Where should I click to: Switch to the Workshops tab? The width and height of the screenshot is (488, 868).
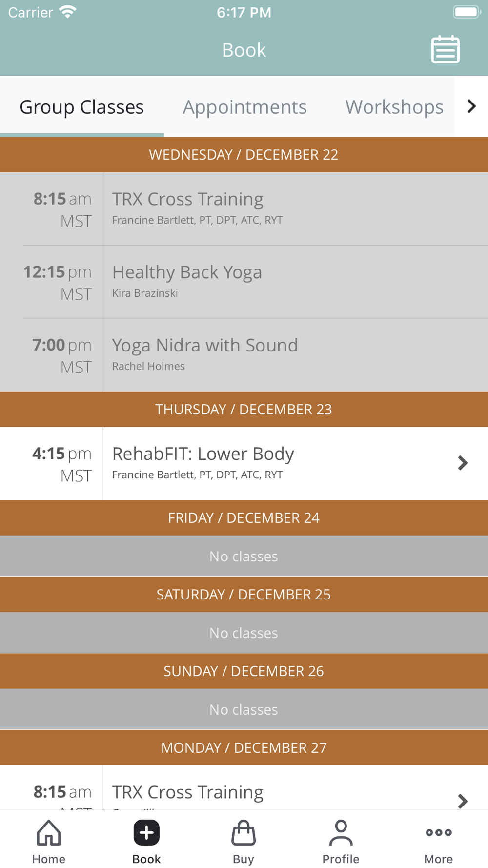(394, 106)
